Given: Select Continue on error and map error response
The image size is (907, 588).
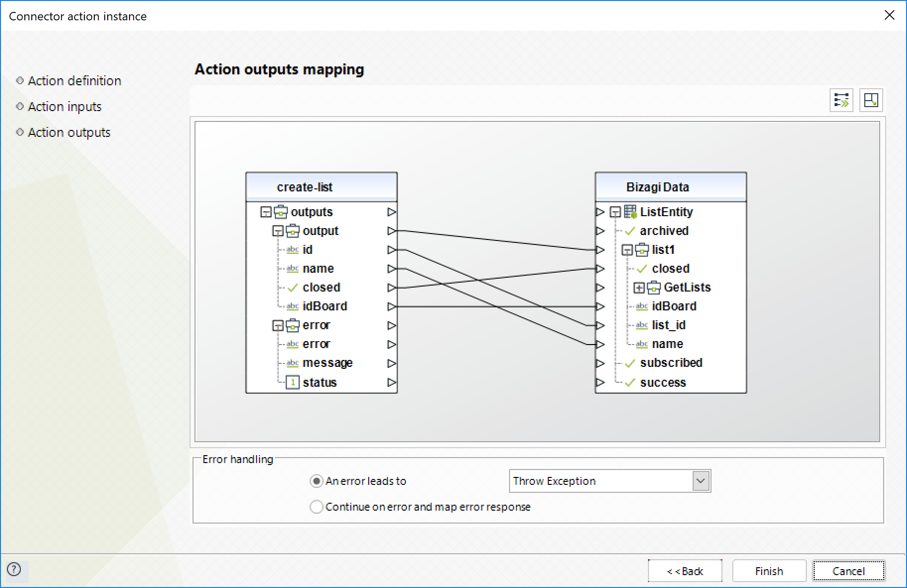Looking at the screenshot, I should pyautogui.click(x=316, y=507).
